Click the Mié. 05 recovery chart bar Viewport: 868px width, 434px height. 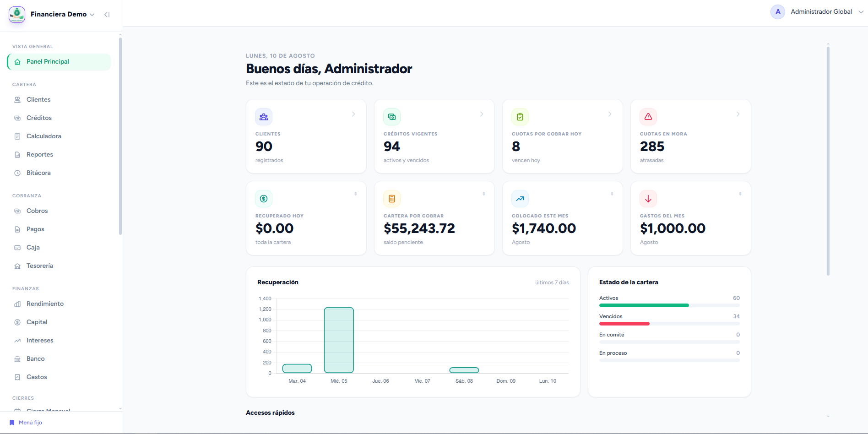[339, 340]
